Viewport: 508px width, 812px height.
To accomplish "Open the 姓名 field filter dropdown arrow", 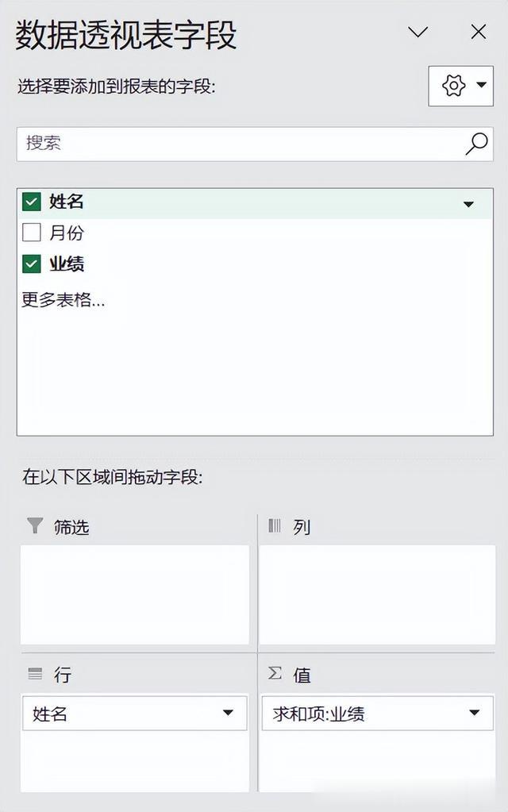I will pos(468,204).
